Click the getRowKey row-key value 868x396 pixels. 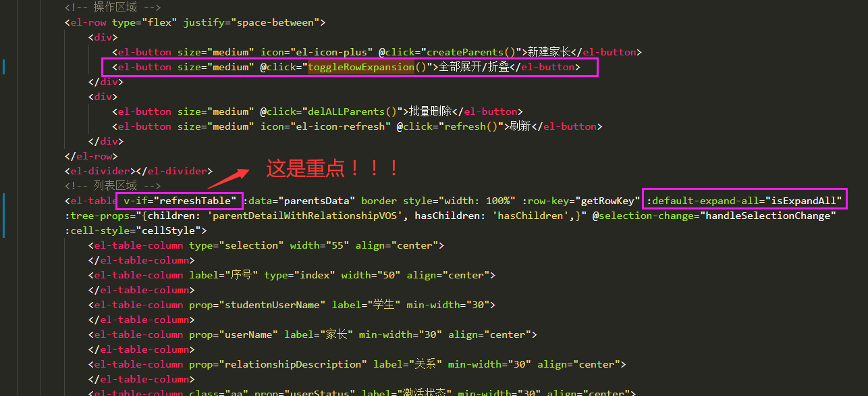[606, 200]
